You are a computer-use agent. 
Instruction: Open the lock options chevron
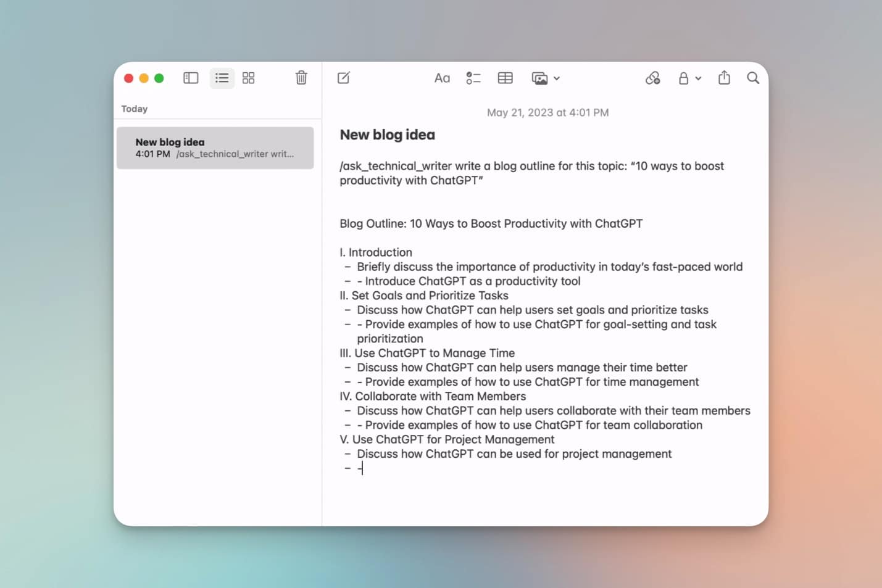698,79
